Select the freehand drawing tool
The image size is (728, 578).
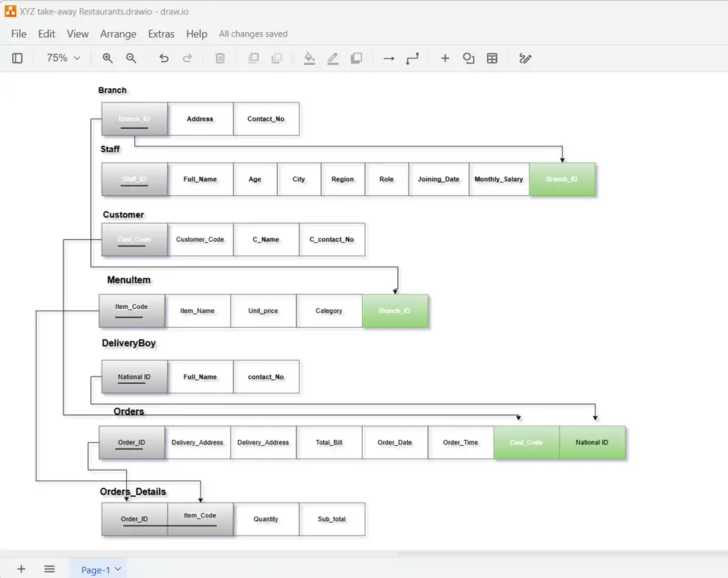[x=525, y=58]
